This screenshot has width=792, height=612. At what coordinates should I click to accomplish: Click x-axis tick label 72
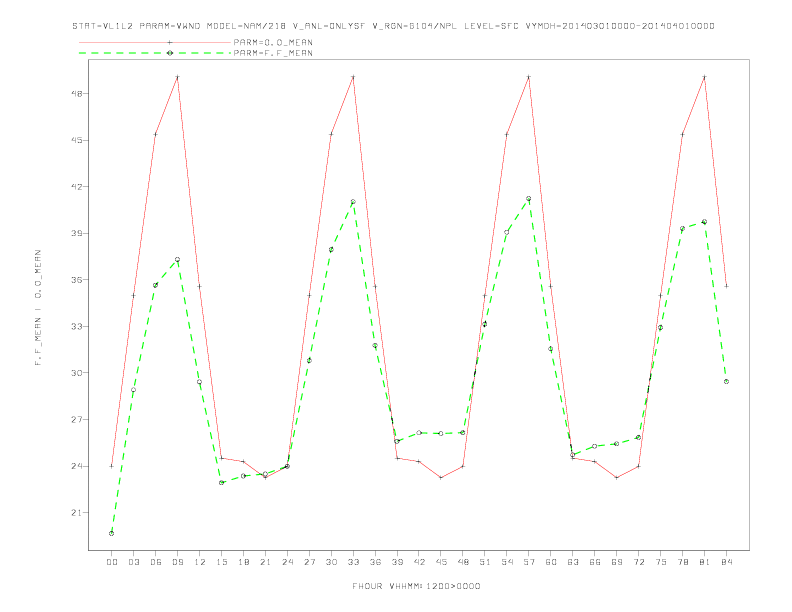(638, 562)
